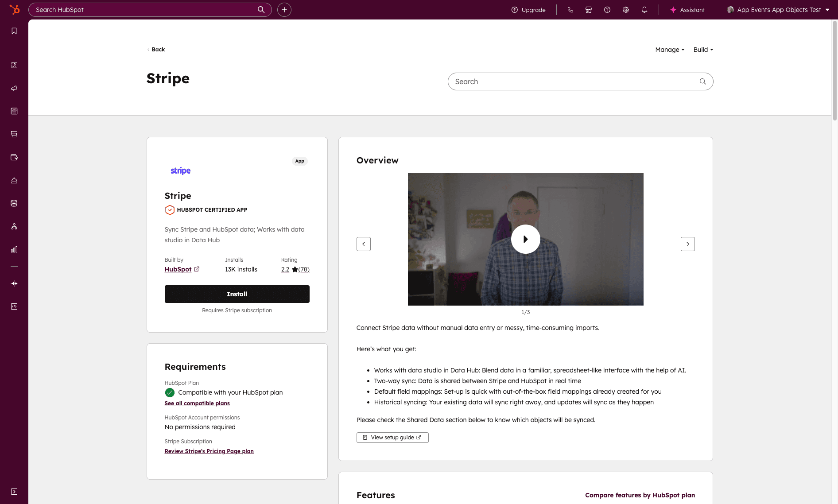The width and height of the screenshot is (838, 504).
Task: Click the page vertical scrollbar
Action: pos(835,71)
